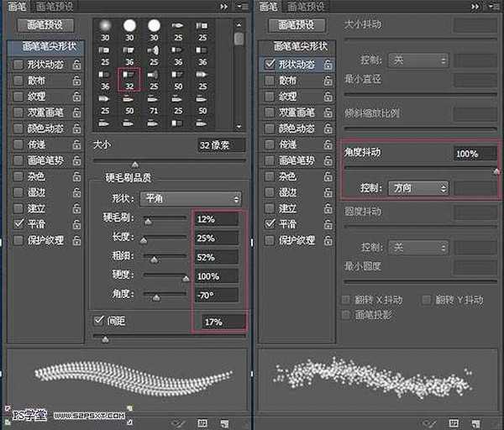The height and width of the screenshot is (430, 504).
Task: Toggle lock icon beside 平滑 in right panel
Action: pyautogui.click(x=328, y=224)
